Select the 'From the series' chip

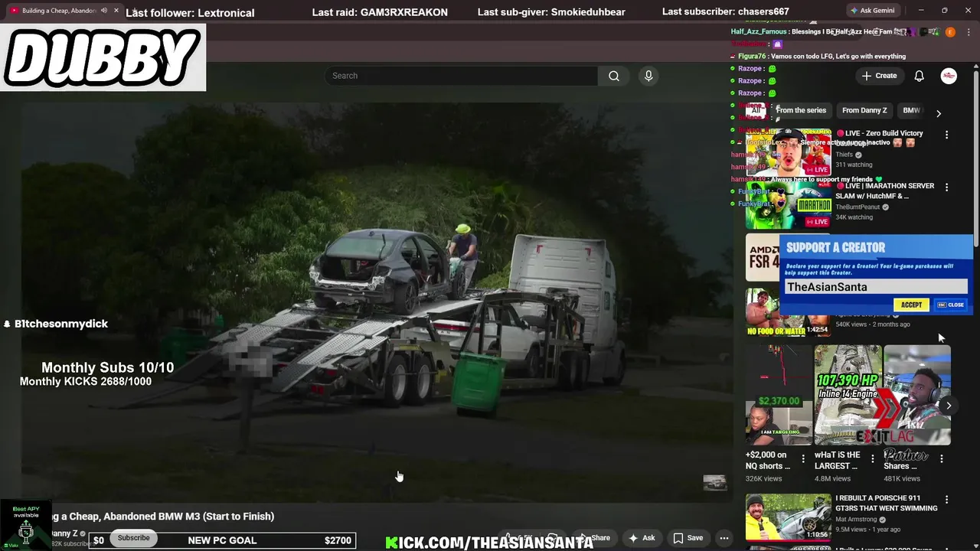point(801,110)
